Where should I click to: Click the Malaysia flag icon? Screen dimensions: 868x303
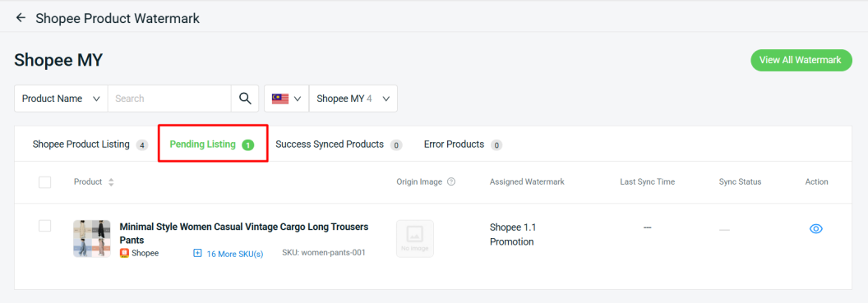coord(280,99)
